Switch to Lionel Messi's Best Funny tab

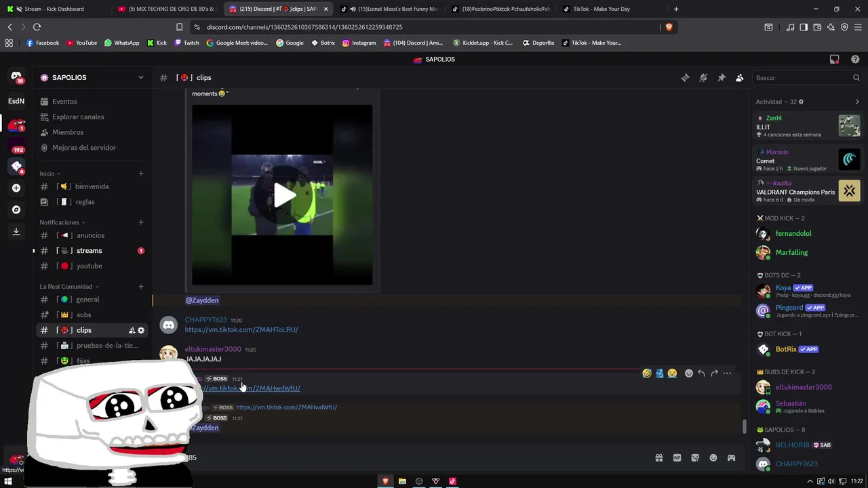390,9
